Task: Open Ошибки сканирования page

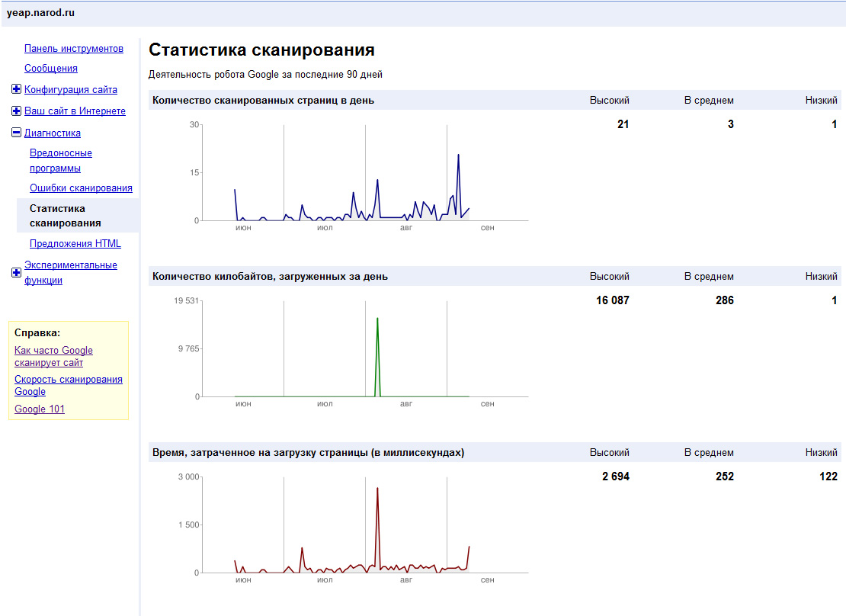Action: point(81,188)
